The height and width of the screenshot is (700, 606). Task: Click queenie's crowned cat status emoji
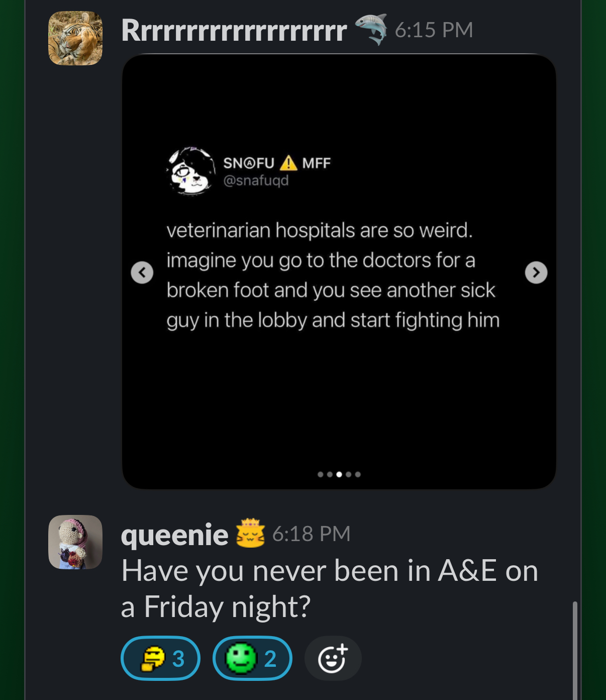click(x=250, y=533)
